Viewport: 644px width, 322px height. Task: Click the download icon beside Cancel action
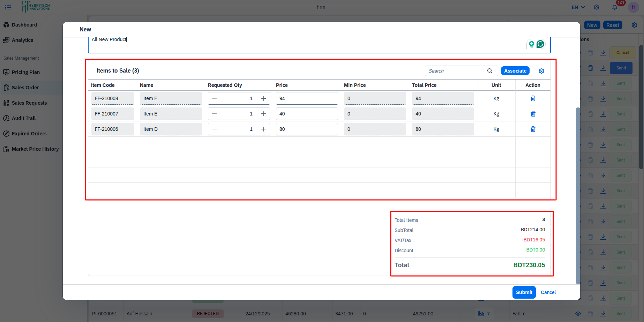coord(603,52)
